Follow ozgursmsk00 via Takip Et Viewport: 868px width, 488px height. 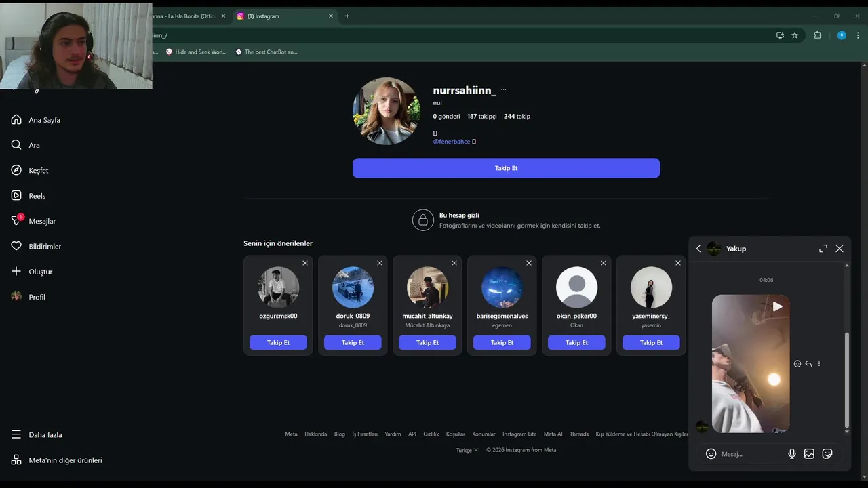pos(278,343)
